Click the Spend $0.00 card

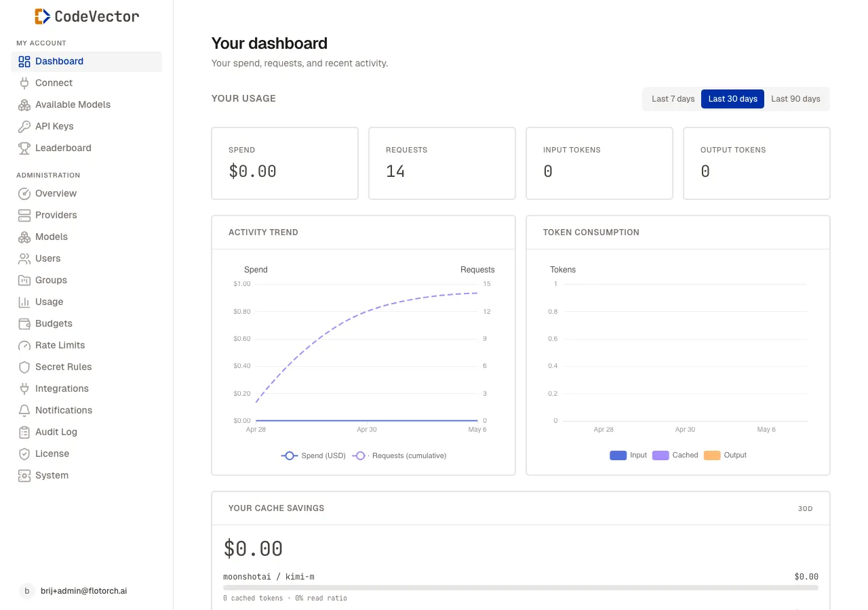point(285,163)
